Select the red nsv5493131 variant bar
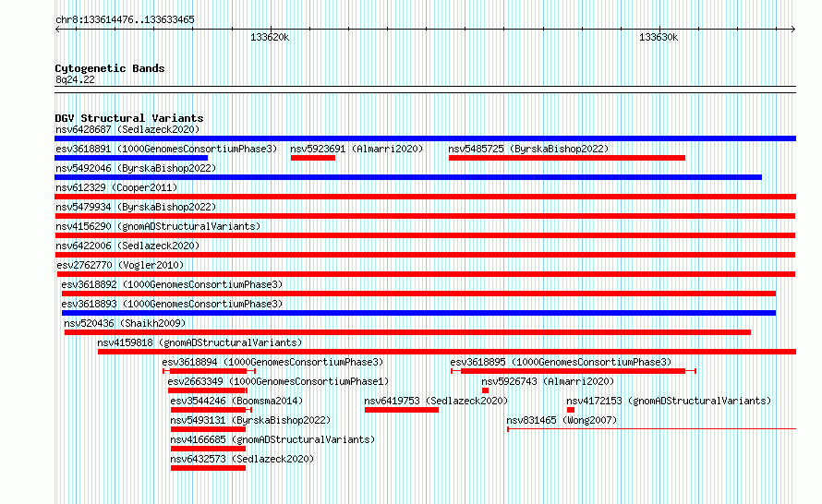This screenshot has height=504, width=822. click(x=208, y=429)
